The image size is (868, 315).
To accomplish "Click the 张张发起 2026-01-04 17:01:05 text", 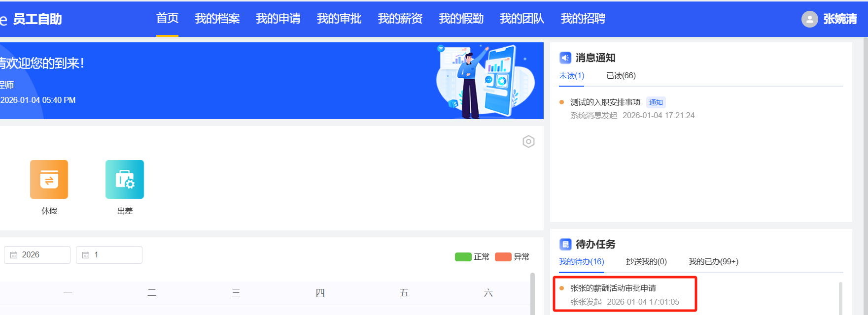I will coord(625,302).
